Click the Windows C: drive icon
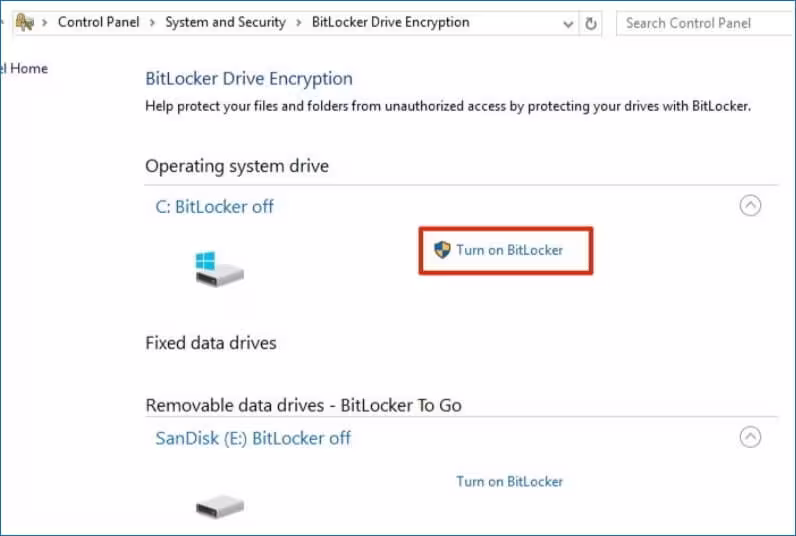 [219, 268]
